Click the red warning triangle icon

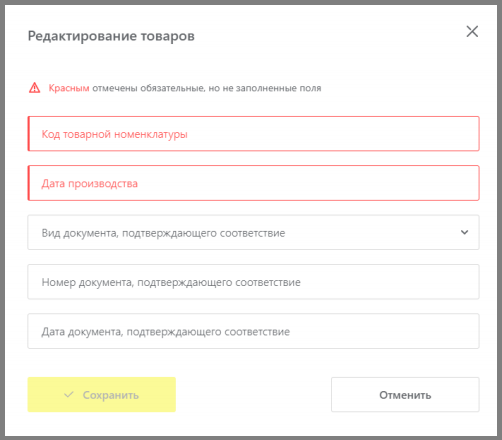click(x=34, y=88)
